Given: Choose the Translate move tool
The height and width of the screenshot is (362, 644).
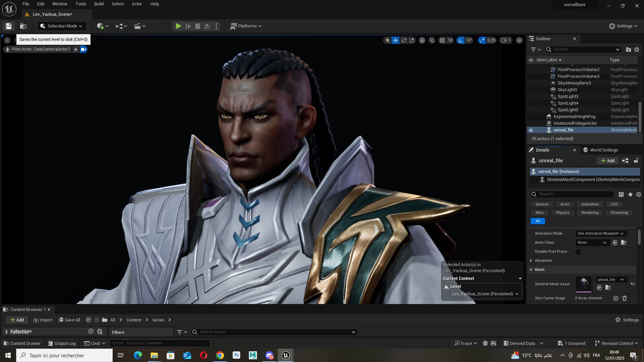Looking at the screenshot, I should (396, 40).
